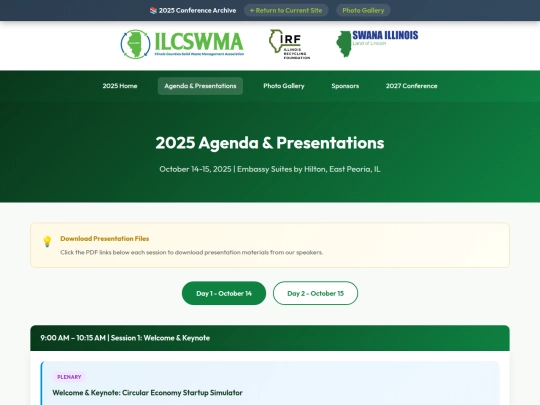Click the lightbulb icon in the download notice
The image size is (540, 405).
(47, 241)
